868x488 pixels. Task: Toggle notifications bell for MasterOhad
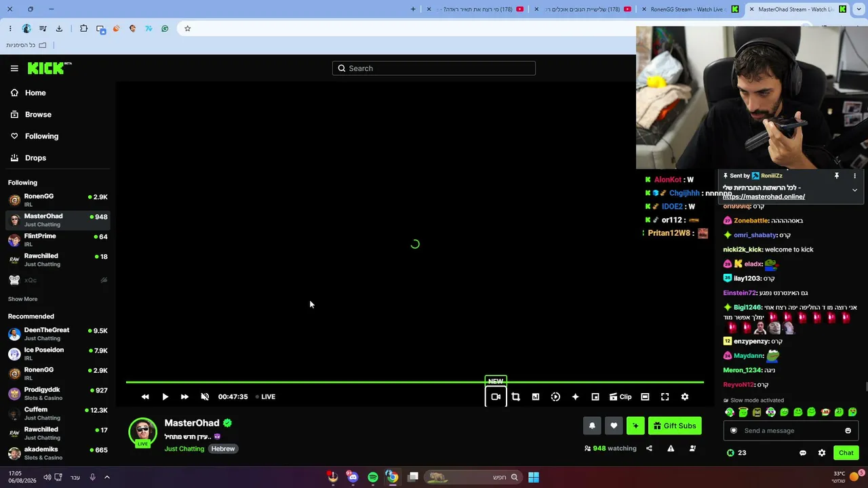[592, 426]
